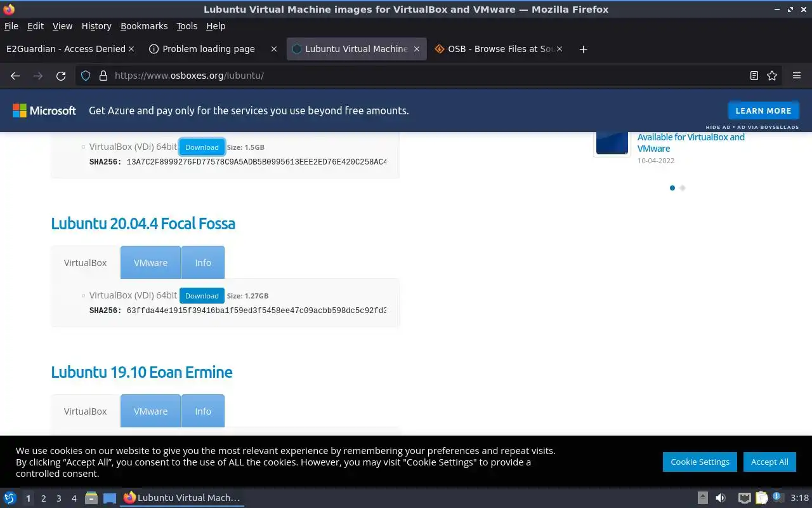The width and height of the screenshot is (812, 508).
Task: Open the file manager taskbar icon
Action: tap(91, 498)
